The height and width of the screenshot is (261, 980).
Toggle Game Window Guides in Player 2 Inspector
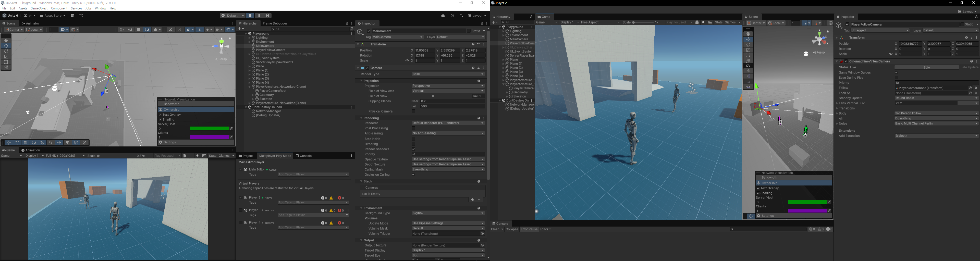pos(897,73)
